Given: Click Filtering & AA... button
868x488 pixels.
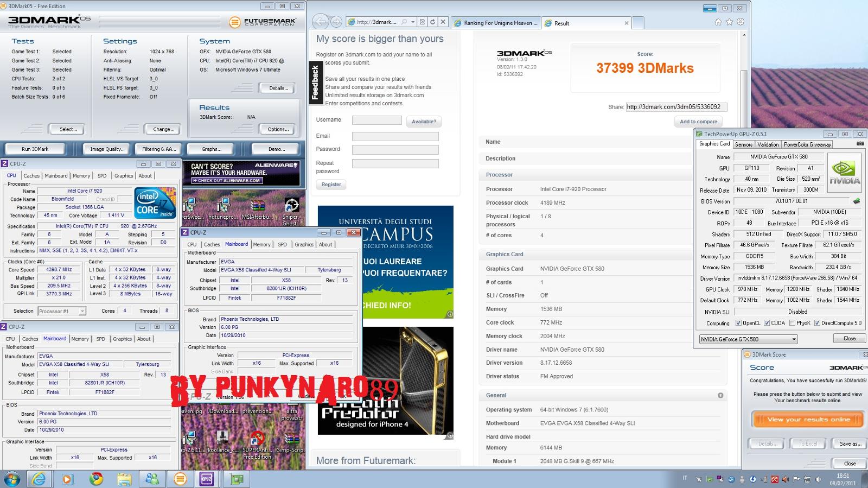Looking at the screenshot, I should click(159, 149).
